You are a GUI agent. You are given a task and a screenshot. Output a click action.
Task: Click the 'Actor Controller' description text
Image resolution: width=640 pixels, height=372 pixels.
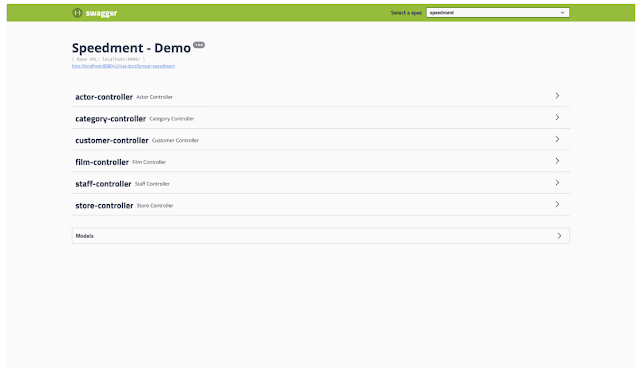(154, 97)
